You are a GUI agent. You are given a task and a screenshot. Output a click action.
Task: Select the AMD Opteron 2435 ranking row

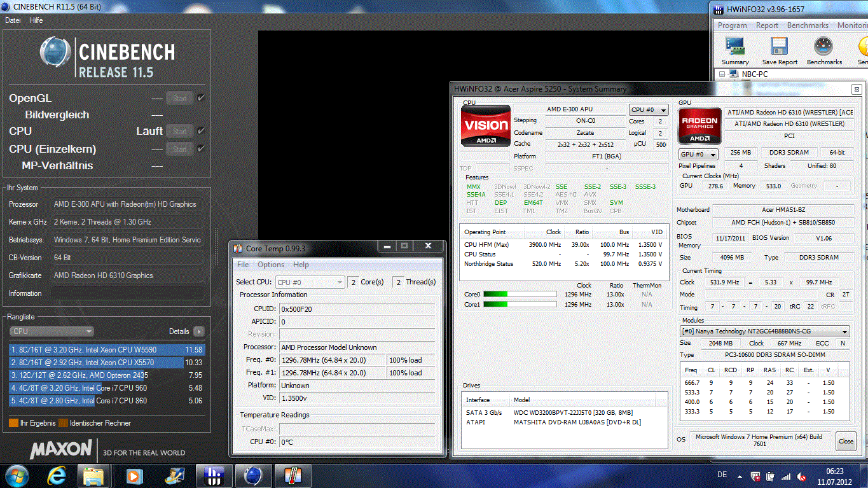click(106, 375)
